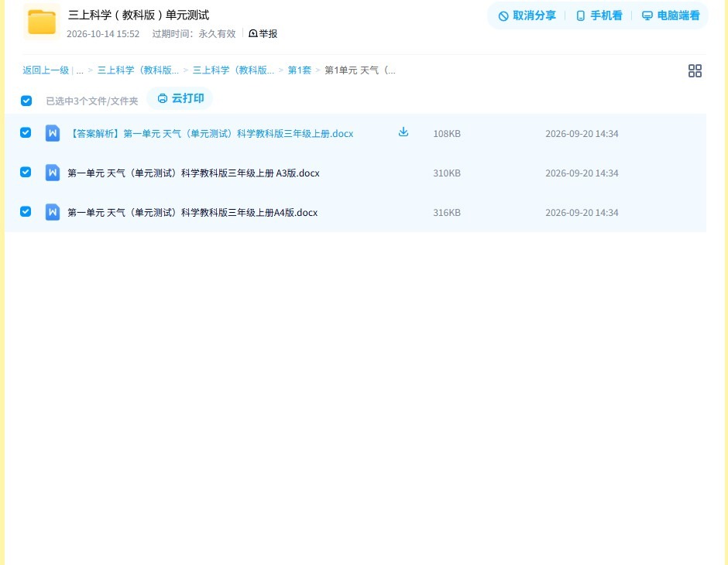Click the share date 2026-10-14 15:52
Image resolution: width=728 pixels, height=565 pixels.
[103, 34]
